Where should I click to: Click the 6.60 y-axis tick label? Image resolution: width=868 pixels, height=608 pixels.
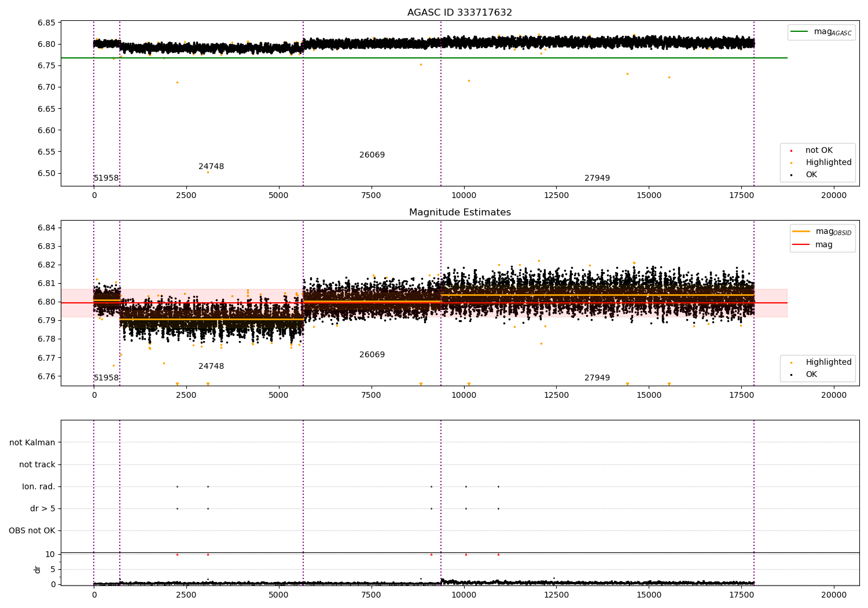coord(47,131)
